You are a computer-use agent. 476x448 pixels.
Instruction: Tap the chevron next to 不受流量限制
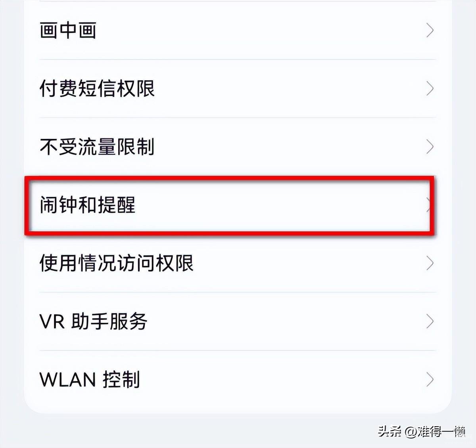pyautogui.click(x=430, y=147)
